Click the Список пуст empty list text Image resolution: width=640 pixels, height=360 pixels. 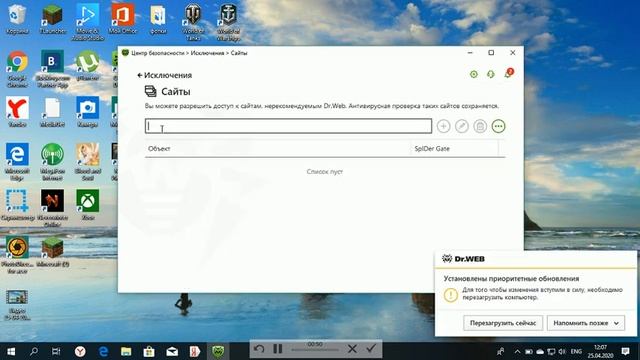324,171
